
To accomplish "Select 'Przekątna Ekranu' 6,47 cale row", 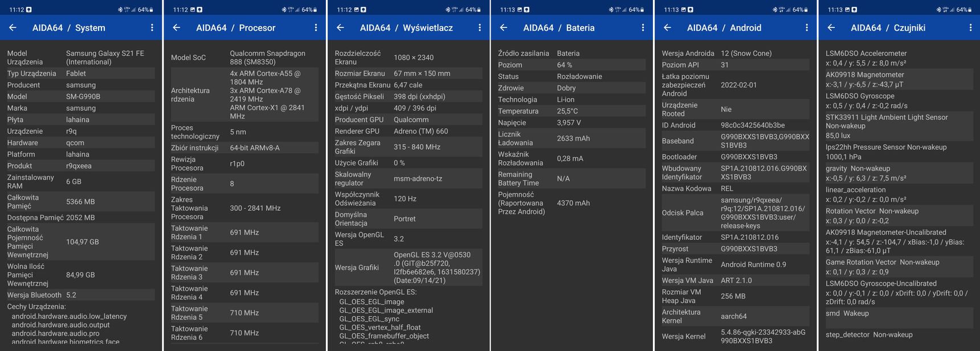I will 408,85.
